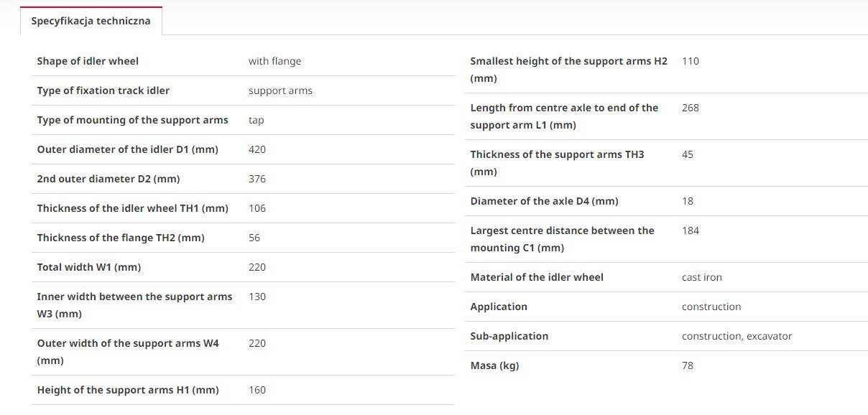Click Thickness of the idler wheel TH1
Screen dimensions: 868x415
coord(132,208)
